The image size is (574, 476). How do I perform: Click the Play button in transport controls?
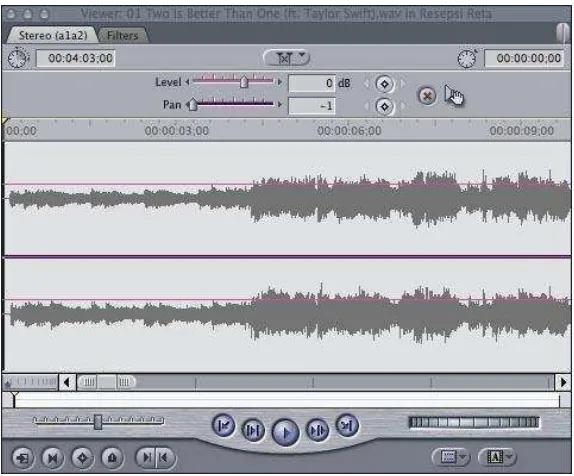coord(286,432)
